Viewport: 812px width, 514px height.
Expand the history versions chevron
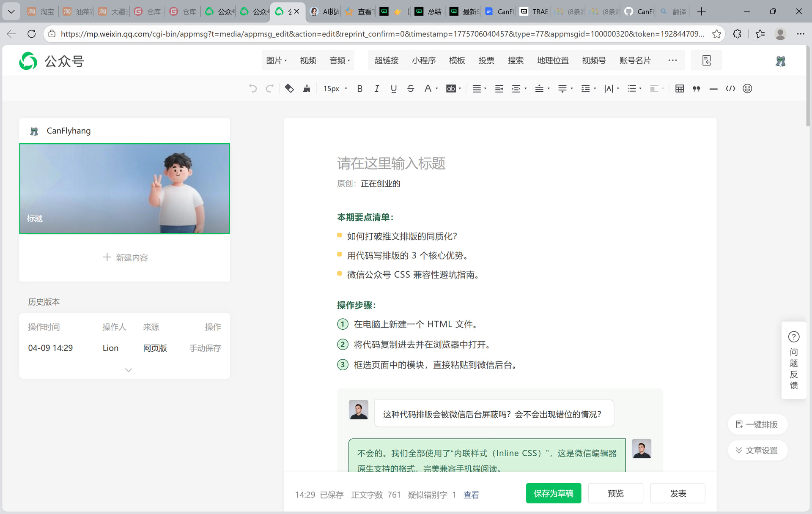point(129,370)
